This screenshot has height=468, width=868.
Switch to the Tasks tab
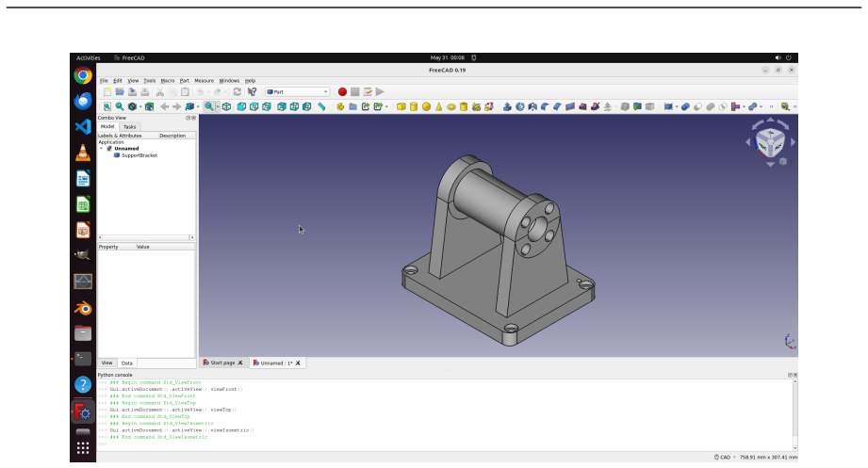point(129,127)
